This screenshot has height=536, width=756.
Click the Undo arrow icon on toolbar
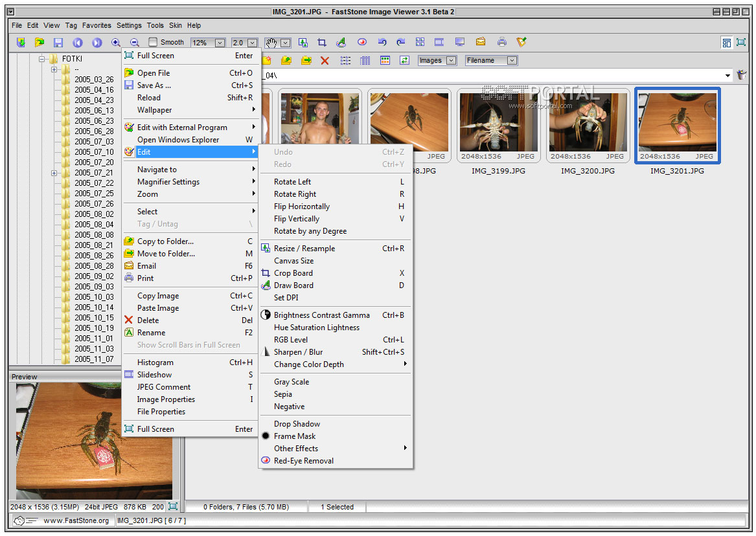click(382, 42)
